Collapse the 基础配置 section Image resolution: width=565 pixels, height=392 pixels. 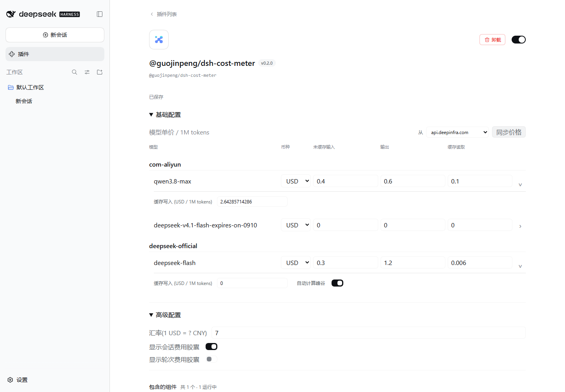coord(165,115)
